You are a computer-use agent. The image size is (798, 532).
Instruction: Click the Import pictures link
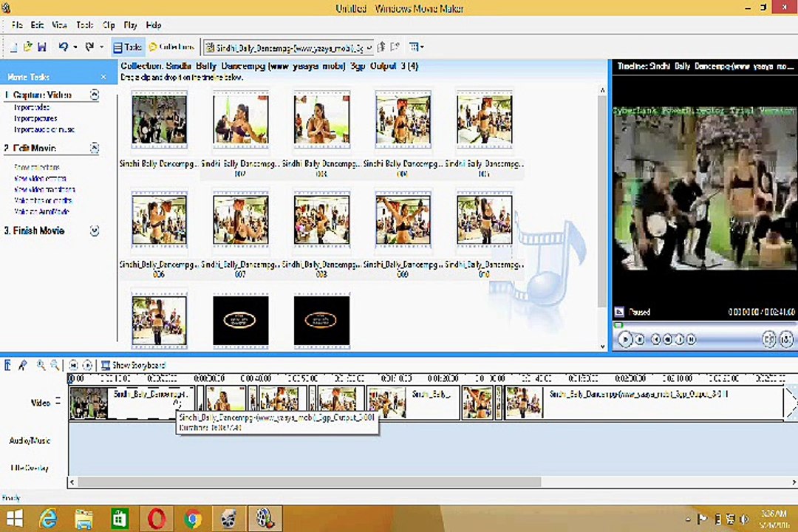coord(35,119)
